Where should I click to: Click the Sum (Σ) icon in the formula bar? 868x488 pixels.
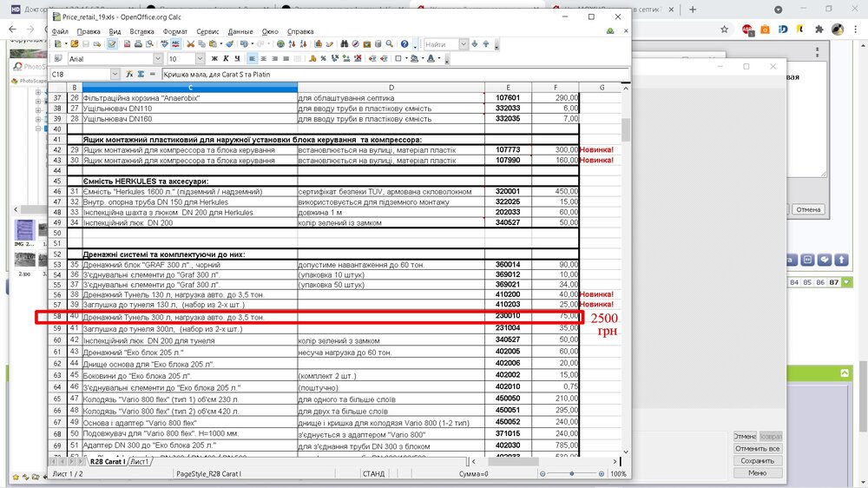coord(141,75)
